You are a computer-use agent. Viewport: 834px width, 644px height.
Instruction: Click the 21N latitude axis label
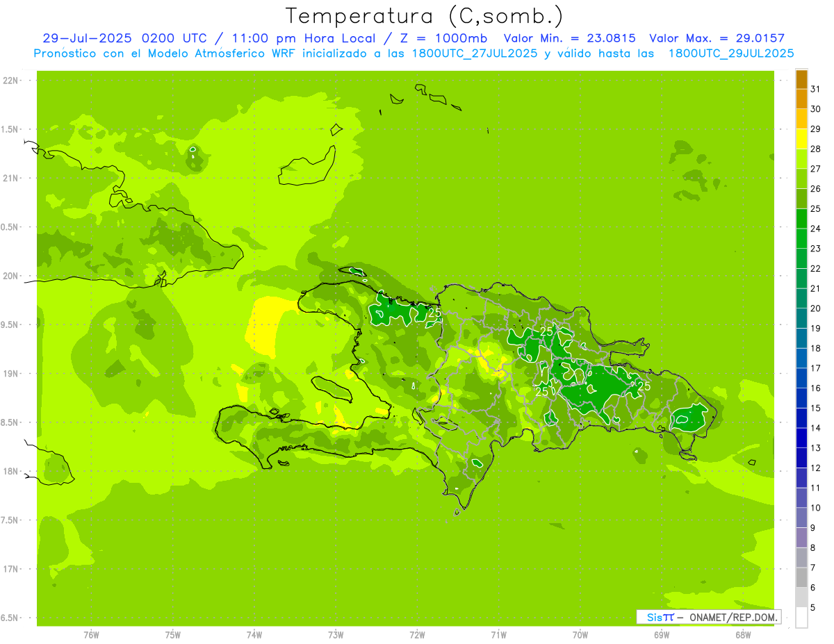(x=10, y=179)
